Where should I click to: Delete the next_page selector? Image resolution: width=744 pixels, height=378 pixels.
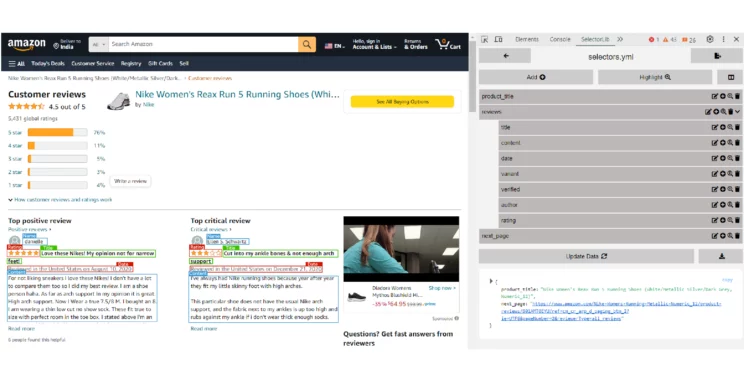[x=737, y=236]
